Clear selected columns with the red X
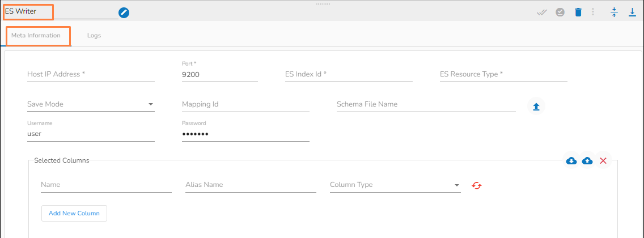 coord(603,161)
